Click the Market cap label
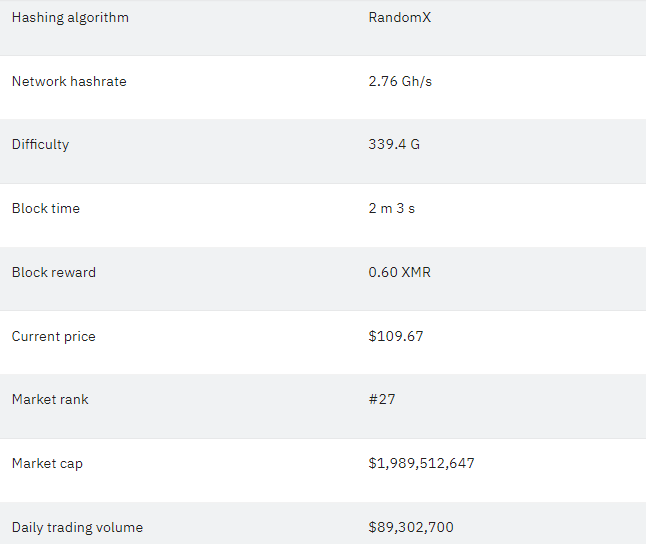This screenshot has height=544, width=646. click(47, 464)
